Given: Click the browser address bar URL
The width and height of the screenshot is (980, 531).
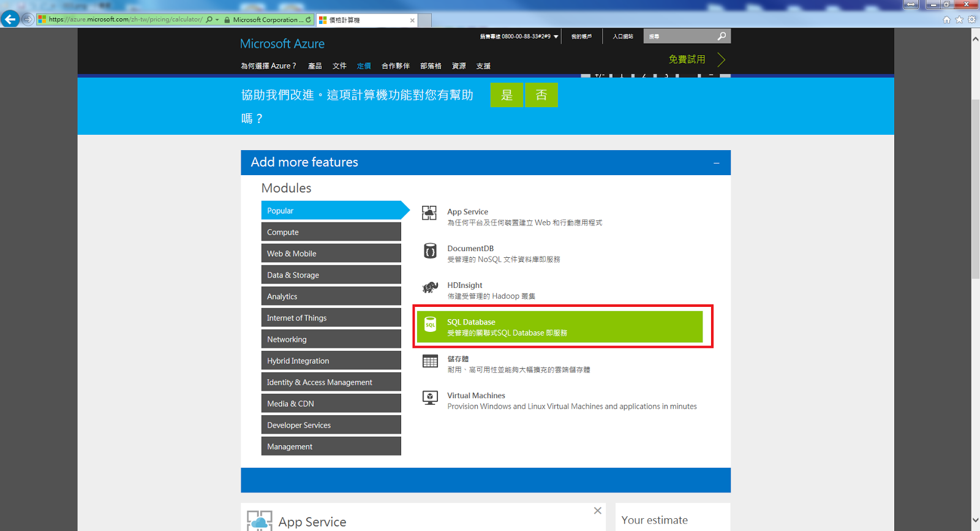Looking at the screenshot, I should (126, 20).
